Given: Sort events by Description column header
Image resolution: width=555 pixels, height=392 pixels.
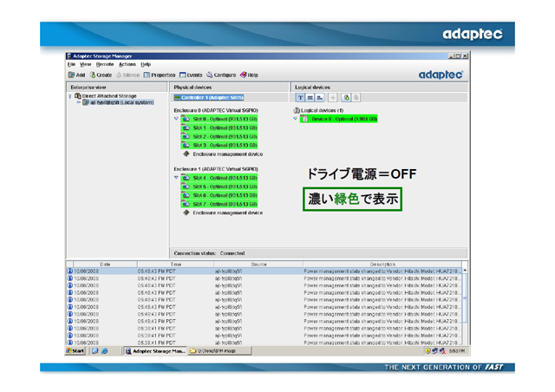Looking at the screenshot, I should (382, 265).
